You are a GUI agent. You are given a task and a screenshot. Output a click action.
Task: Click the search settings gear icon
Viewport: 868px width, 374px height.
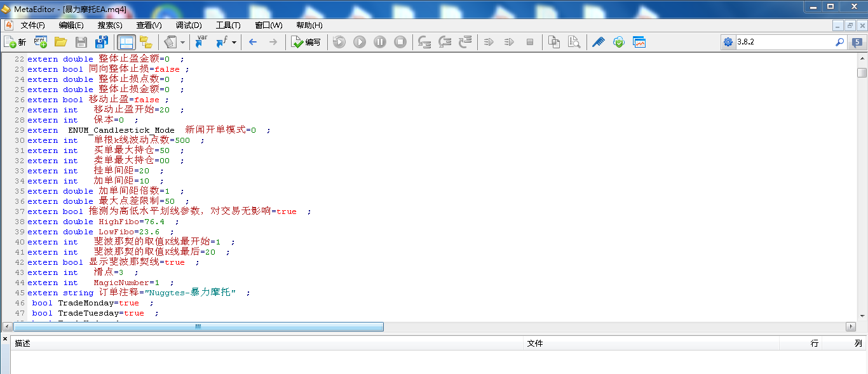[728, 42]
